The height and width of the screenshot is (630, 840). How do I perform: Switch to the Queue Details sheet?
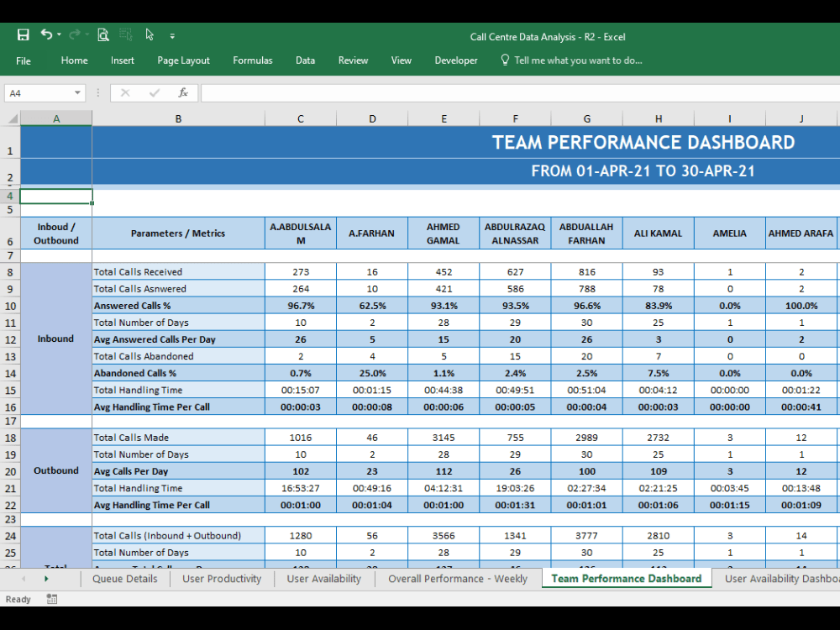pos(124,579)
